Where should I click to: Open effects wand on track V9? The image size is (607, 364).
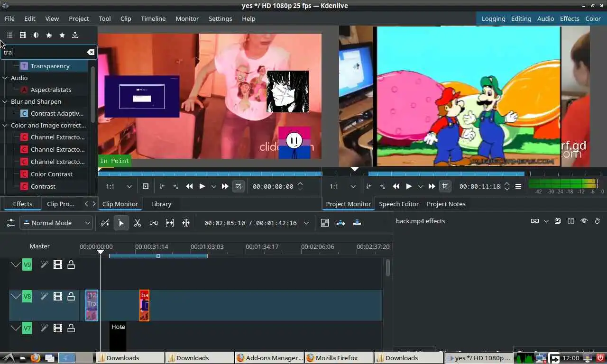(x=44, y=264)
